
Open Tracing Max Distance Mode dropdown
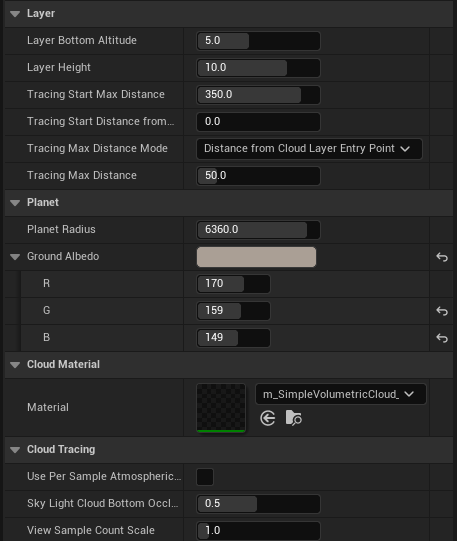[309, 149]
